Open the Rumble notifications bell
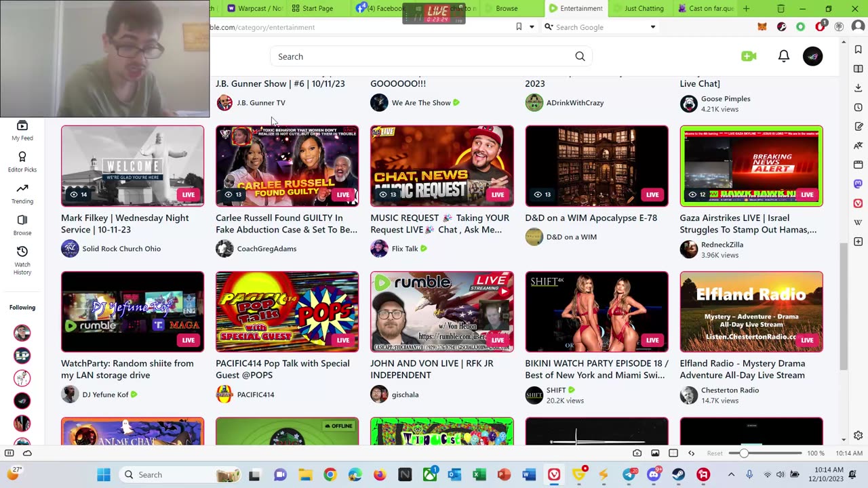The image size is (868, 488). tap(783, 56)
